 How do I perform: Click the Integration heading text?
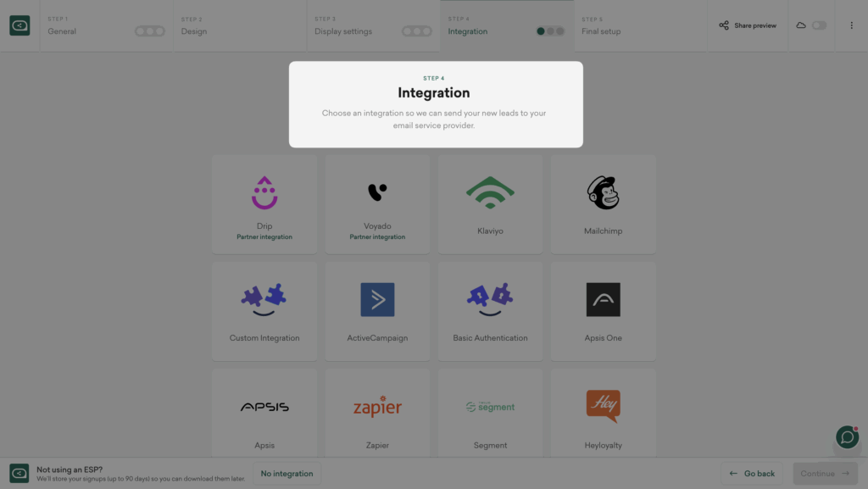(433, 93)
